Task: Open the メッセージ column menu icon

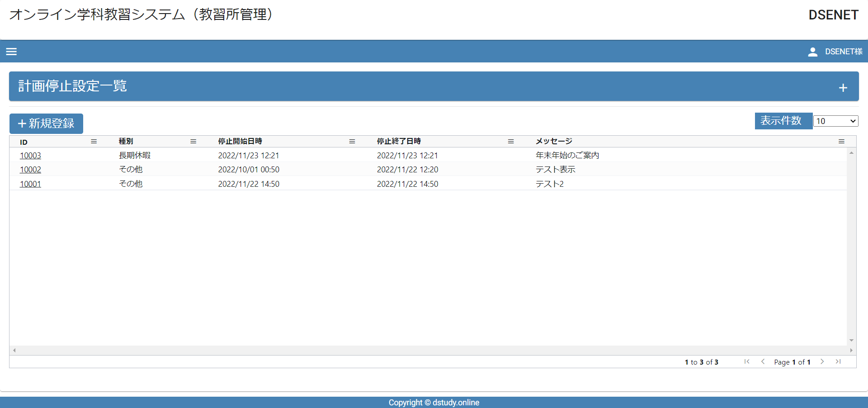Action: [841, 142]
